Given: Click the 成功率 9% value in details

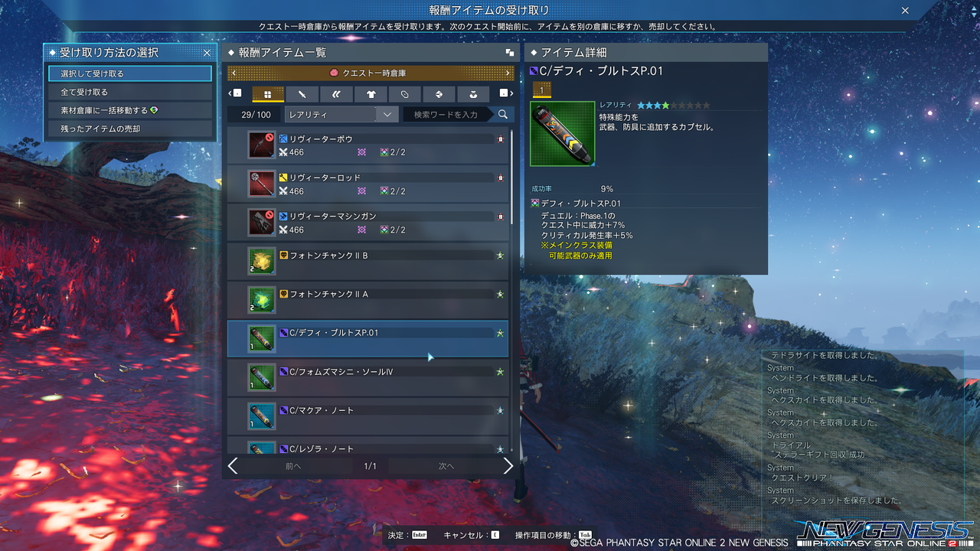Looking at the screenshot, I should (607, 188).
